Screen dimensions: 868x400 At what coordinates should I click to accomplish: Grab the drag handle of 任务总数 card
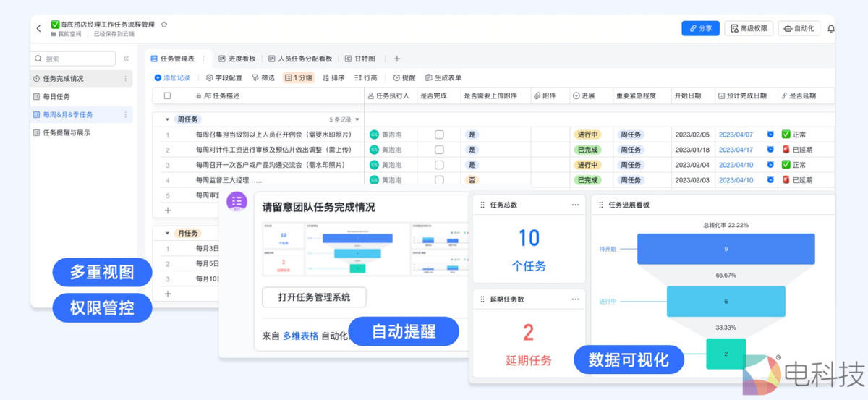[482, 205]
